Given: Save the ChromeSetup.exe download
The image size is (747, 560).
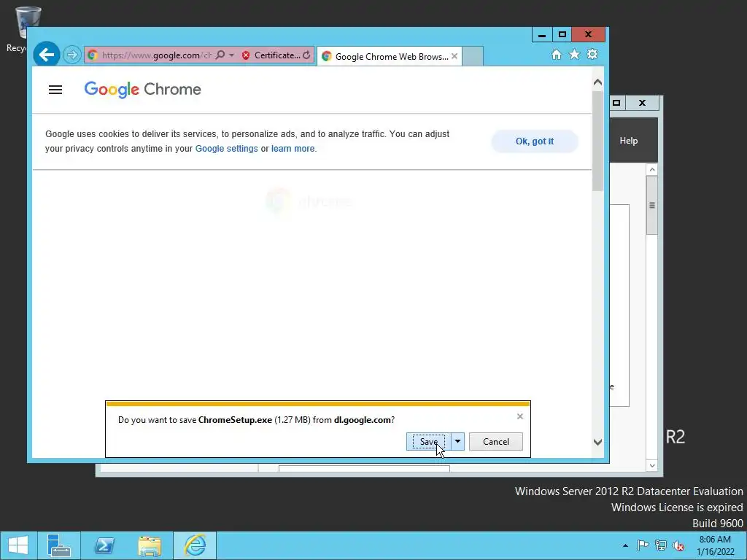Looking at the screenshot, I should point(428,442).
